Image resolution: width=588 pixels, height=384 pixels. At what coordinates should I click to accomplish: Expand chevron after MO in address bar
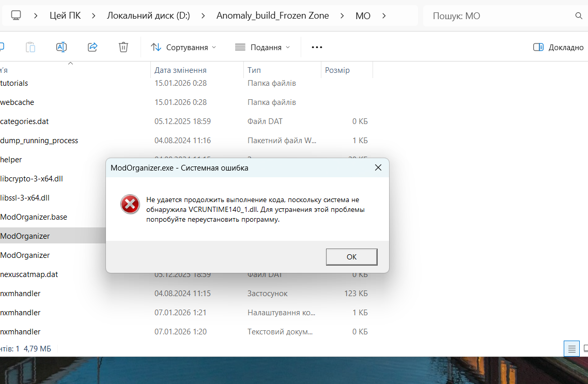click(384, 16)
